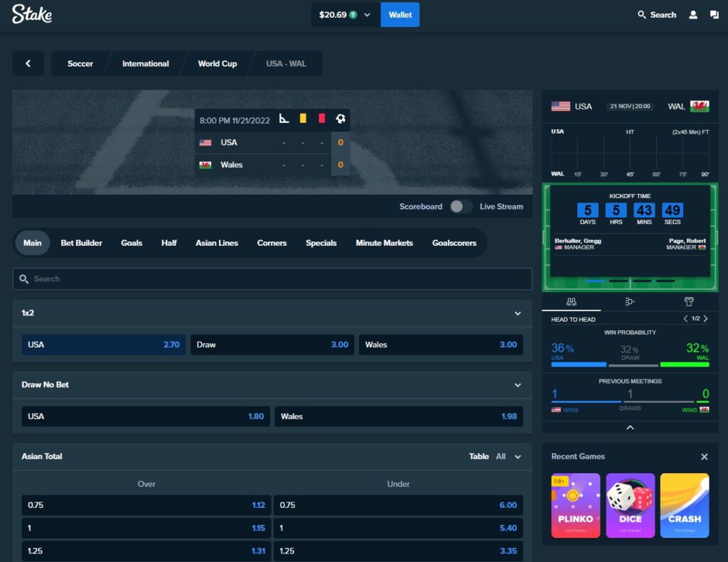
Task: Switch to the Asian Lines tab
Action: tap(217, 243)
